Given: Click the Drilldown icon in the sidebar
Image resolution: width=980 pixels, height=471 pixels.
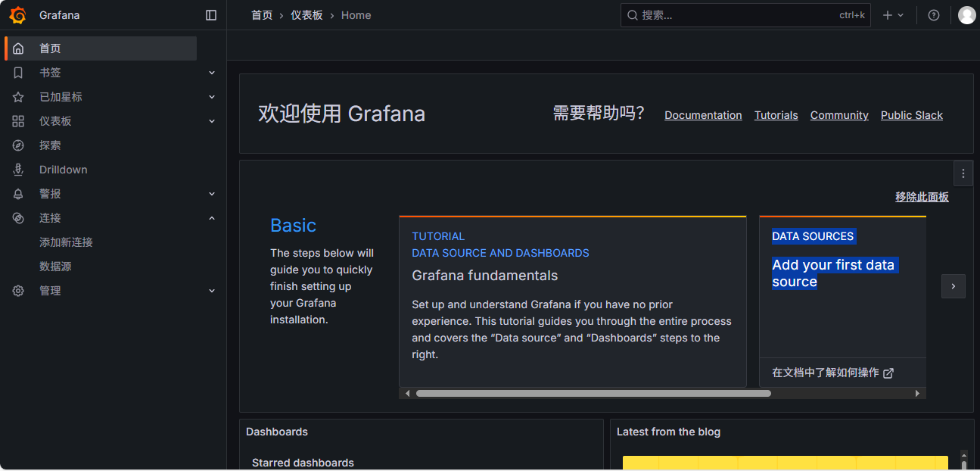Looking at the screenshot, I should click(x=18, y=170).
